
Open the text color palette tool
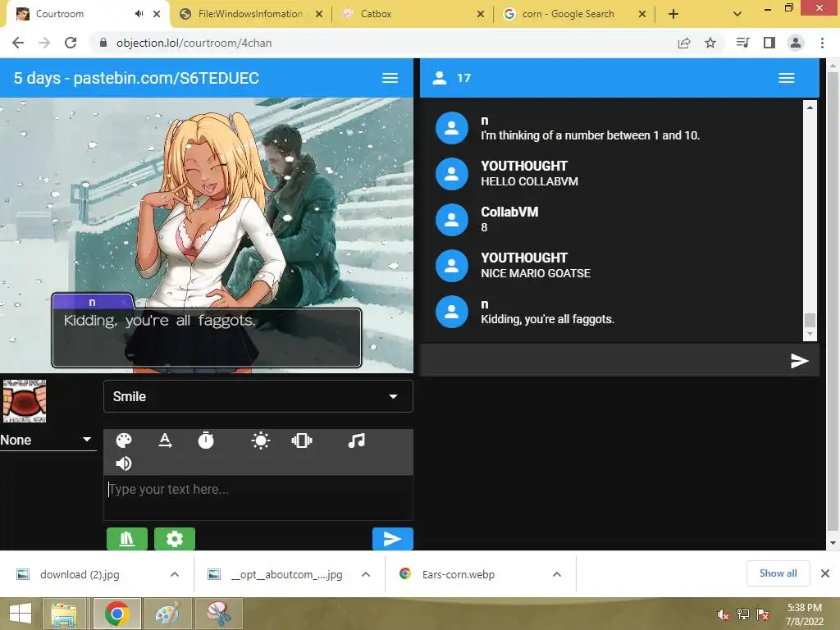(124, 441)
